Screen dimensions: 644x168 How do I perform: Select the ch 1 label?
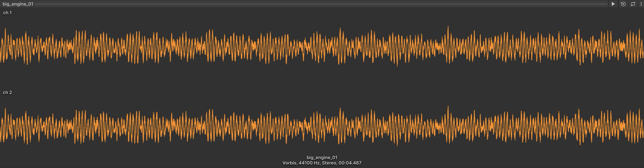(7, 13)
